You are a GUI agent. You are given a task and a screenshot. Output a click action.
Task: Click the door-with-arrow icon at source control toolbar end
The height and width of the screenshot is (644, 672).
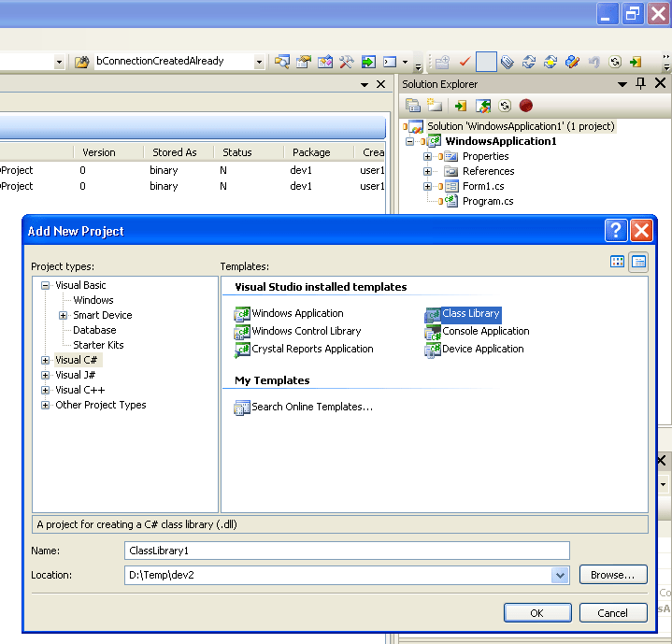point(636,62)
